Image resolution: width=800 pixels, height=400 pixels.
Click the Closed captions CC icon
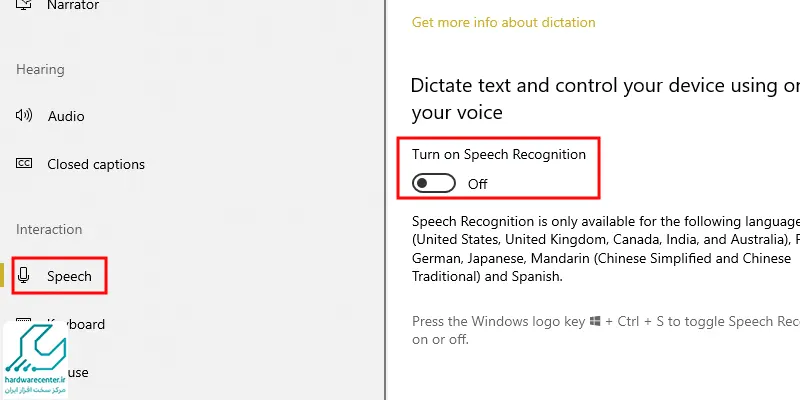point(25,164)
